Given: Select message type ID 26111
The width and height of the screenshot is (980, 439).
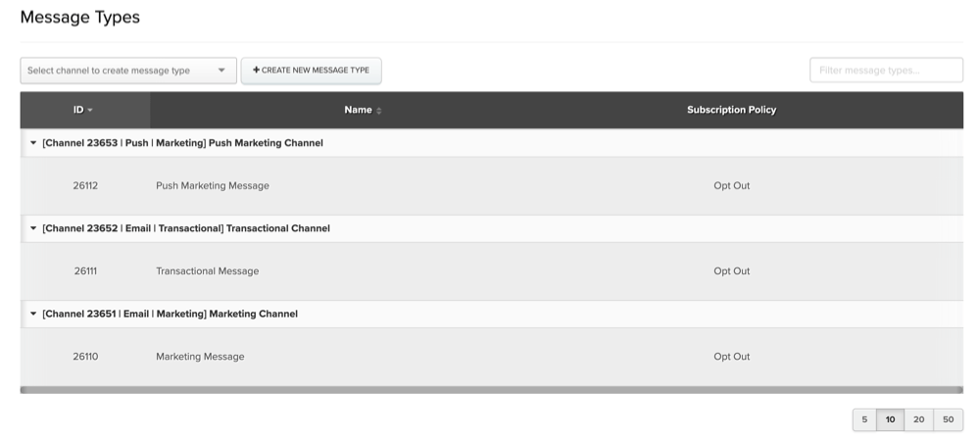Looking at the screenshot, I should click(x=85, y=271).
